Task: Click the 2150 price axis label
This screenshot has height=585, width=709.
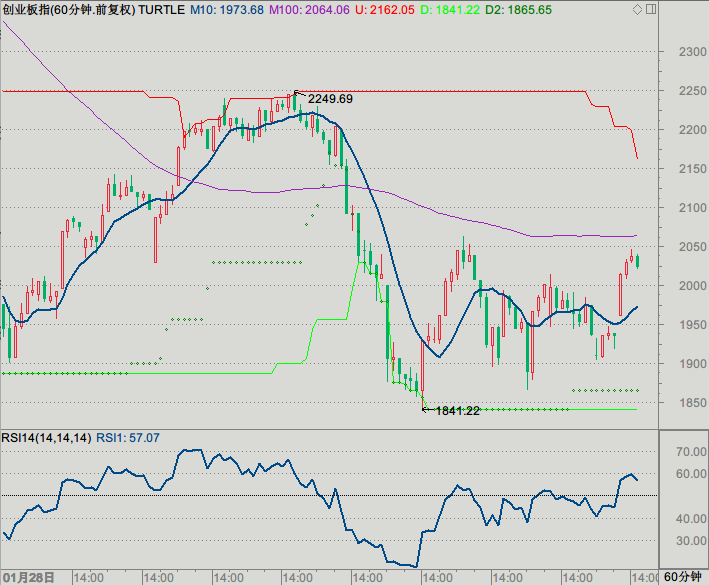Action: coord(692,169)
